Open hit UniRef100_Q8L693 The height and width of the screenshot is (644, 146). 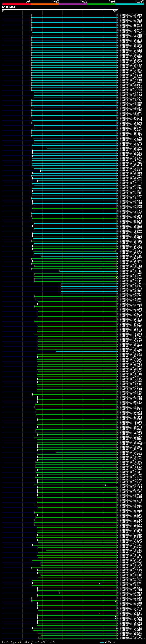pos(131,15)
